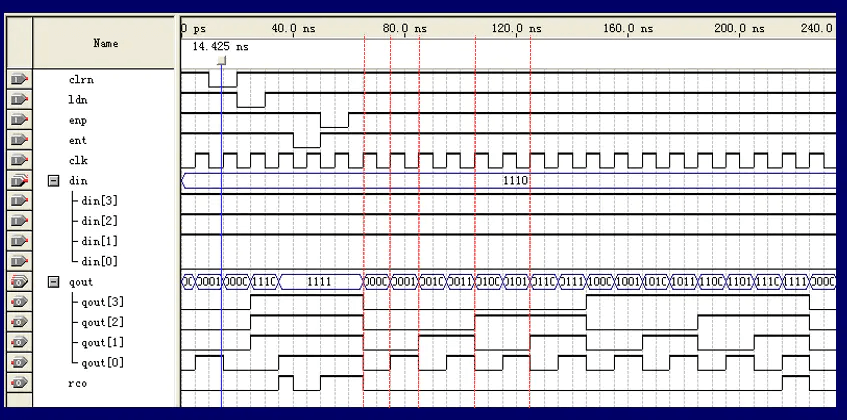
Task: Click the 200.0 ns mark on time ruler
Action: pos(739,28)
